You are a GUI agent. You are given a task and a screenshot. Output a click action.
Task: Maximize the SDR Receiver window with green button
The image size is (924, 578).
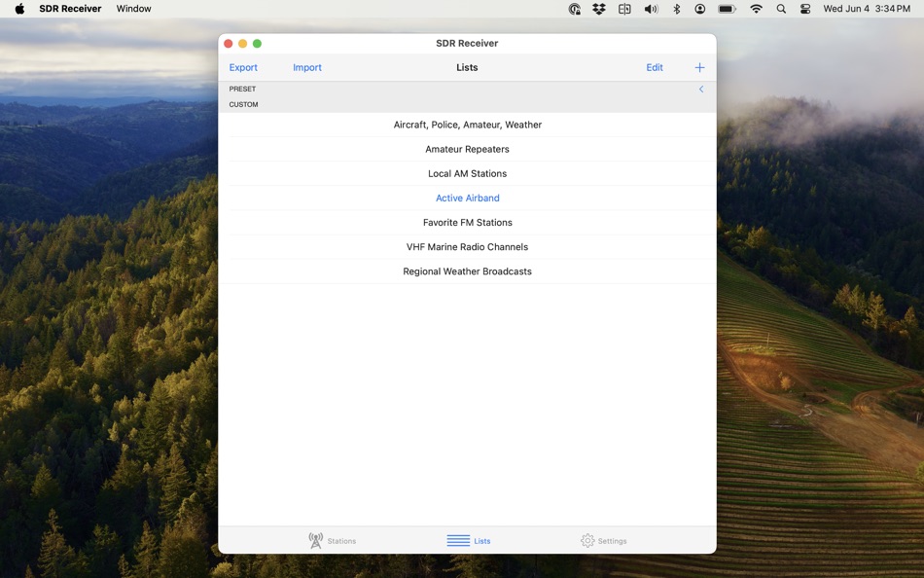(257, 44)
